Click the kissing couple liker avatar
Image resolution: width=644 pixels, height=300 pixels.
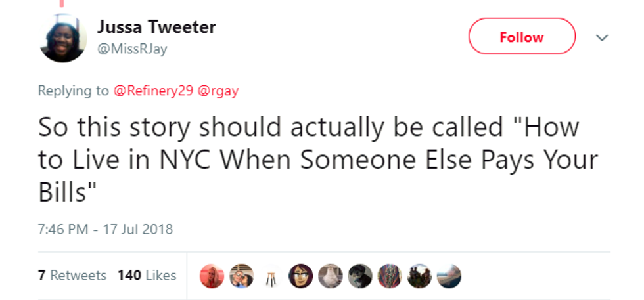[x=242, y=276]
